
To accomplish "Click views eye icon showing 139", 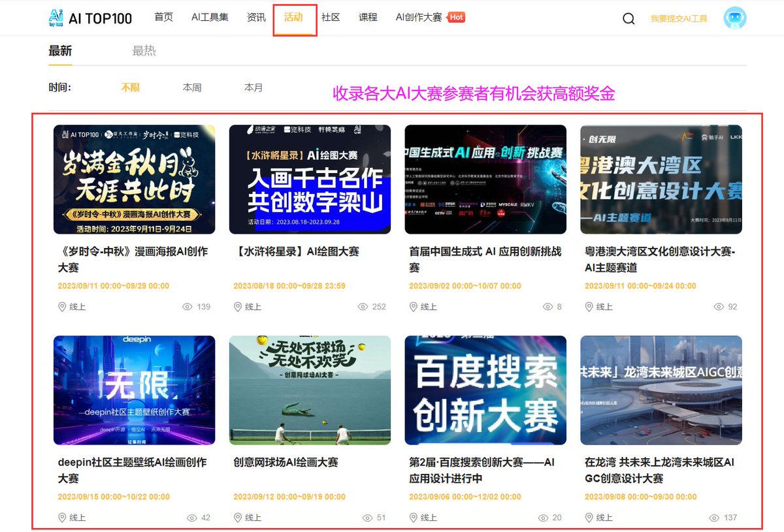I will pyautogui.click(x=188, y=307).
